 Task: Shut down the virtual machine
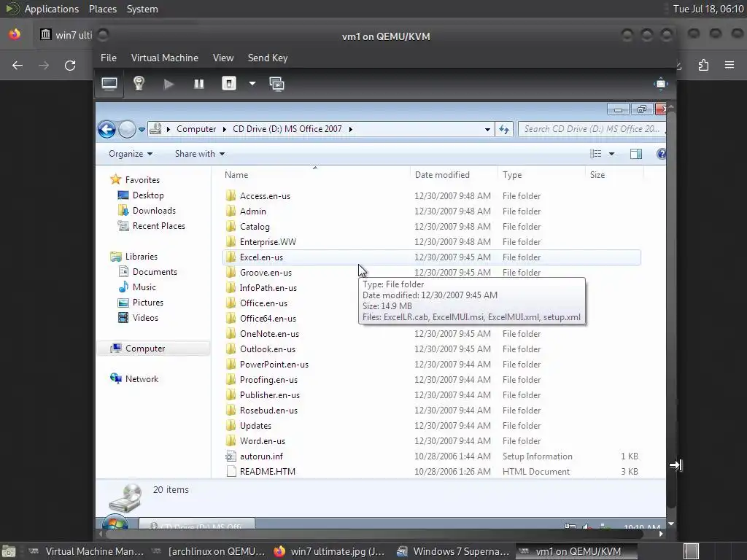(228, 85)
